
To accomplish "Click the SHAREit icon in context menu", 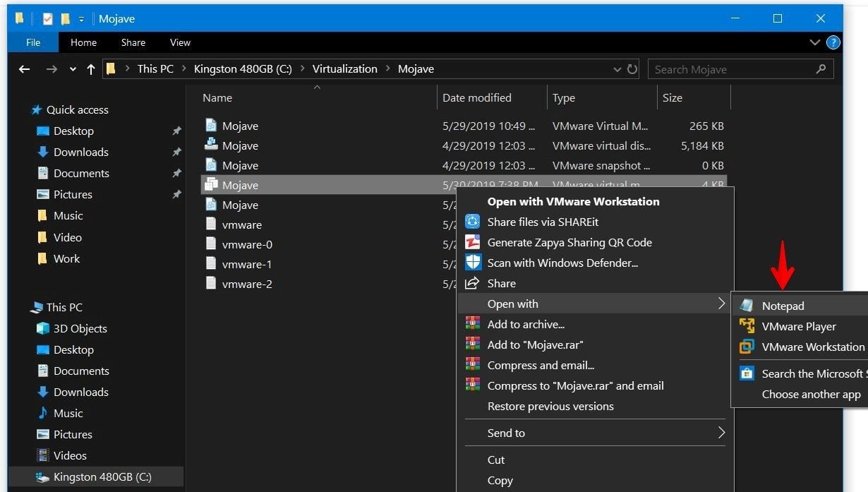I will coord(472,222).
